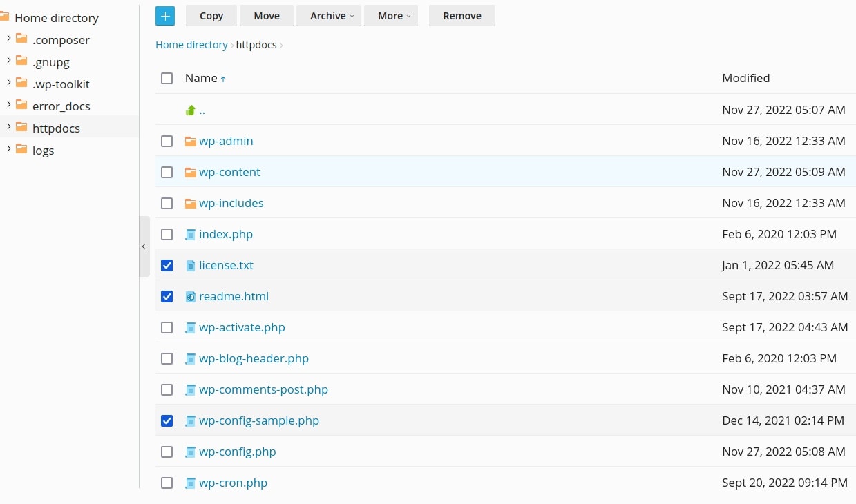Click the httpdocs breadcrumb item

(256, 45)
